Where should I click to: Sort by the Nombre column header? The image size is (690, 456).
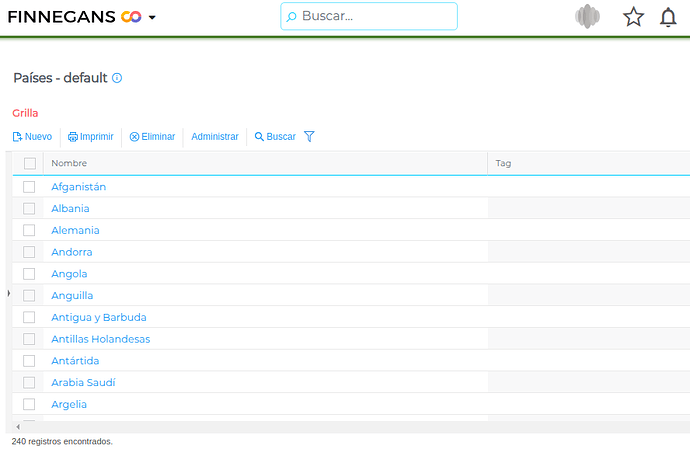point(69,163)
